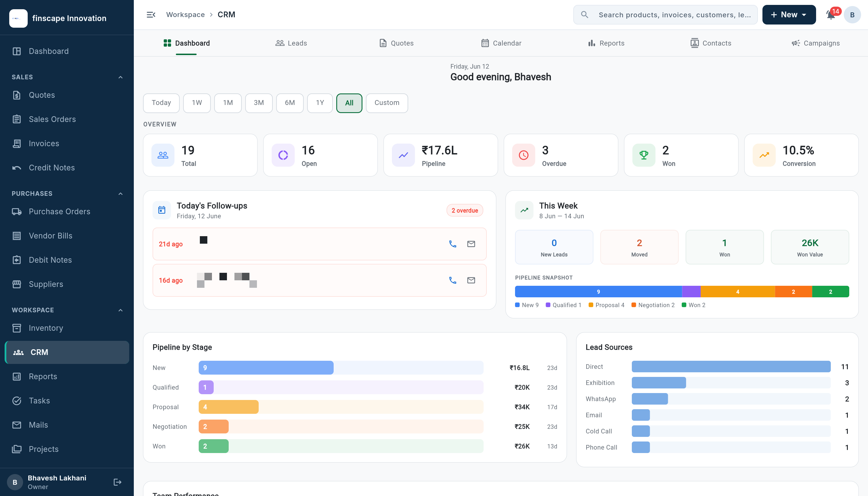Collapse the WORKSPACE sidebar section

(x=121, y=310)
